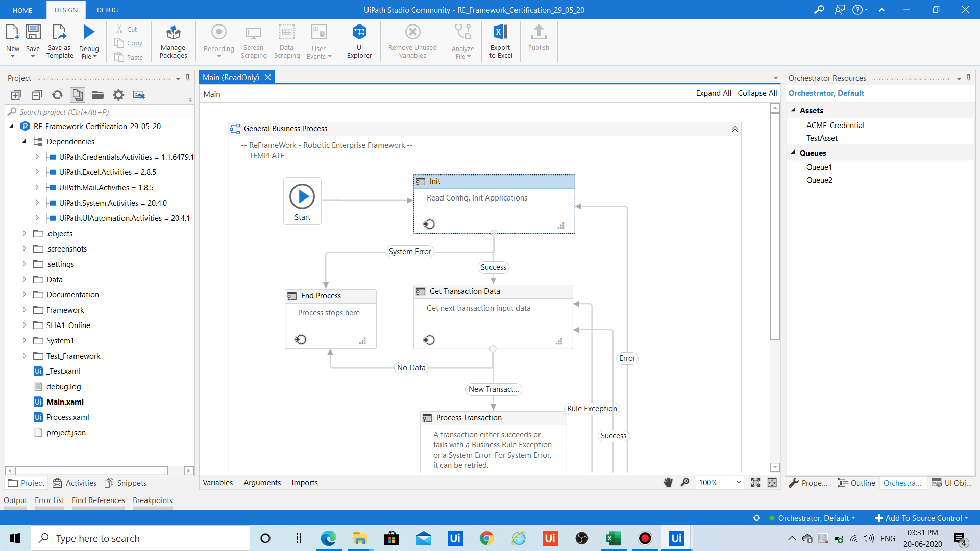The height and width of the screenshot is (551, 980).
Task: Expand all project tree nodes icon
Action: (16, 95)
